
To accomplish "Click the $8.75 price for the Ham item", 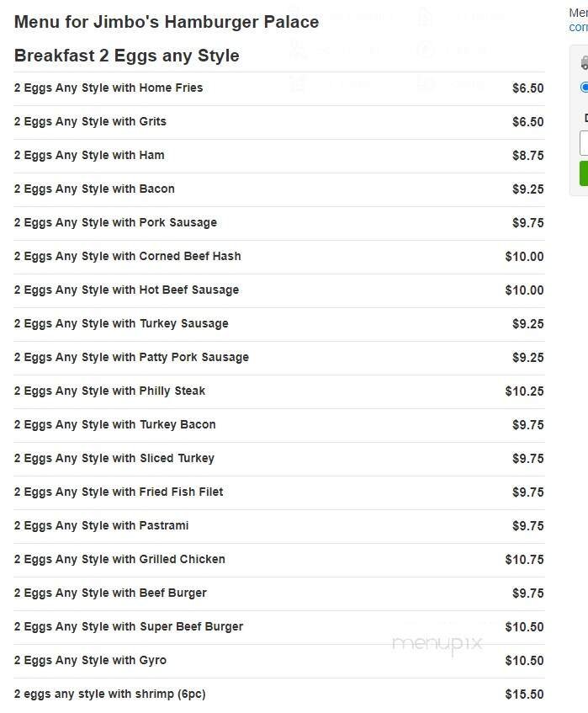I will (x=527, y=156).
